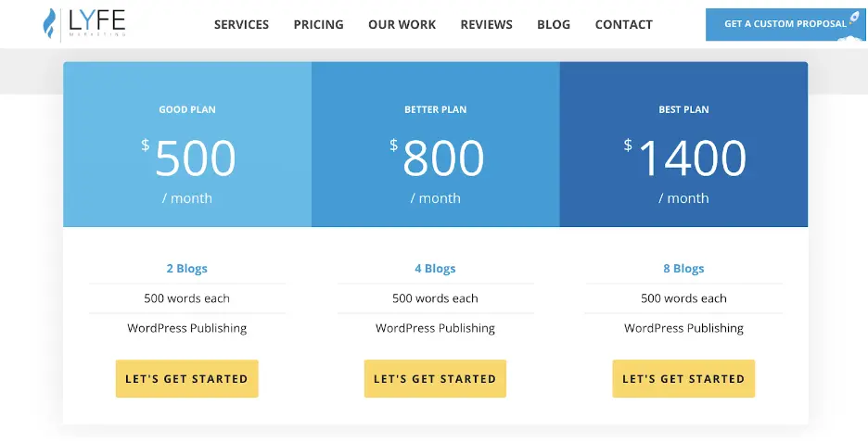Click the LYFE Marketing flame logo
868x443 pixels.
[x=50, y=24]
